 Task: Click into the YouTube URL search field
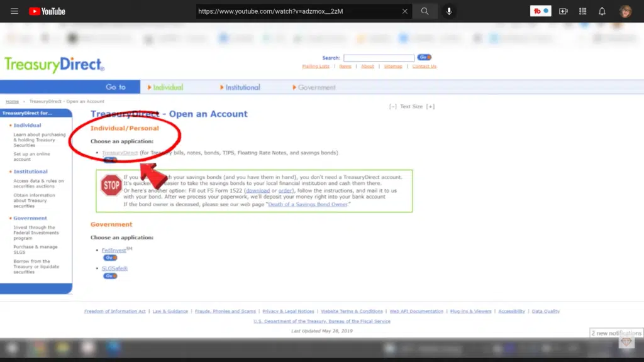(296, 11)
